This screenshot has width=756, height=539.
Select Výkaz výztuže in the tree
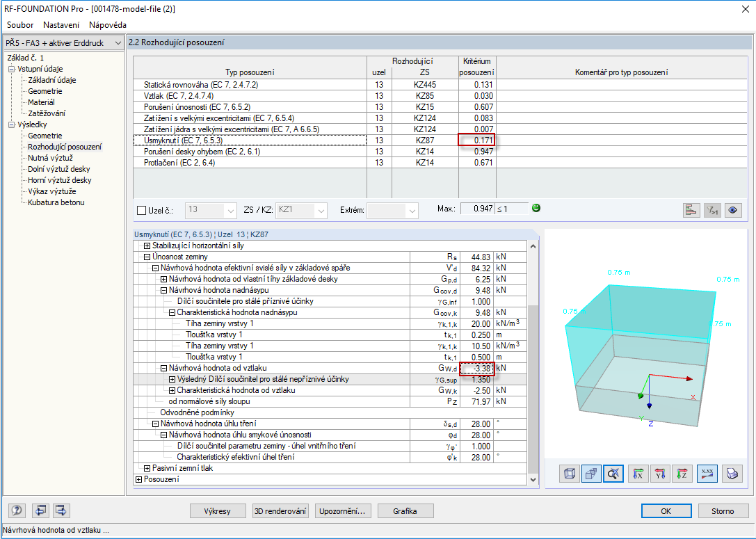pos(51,191)
